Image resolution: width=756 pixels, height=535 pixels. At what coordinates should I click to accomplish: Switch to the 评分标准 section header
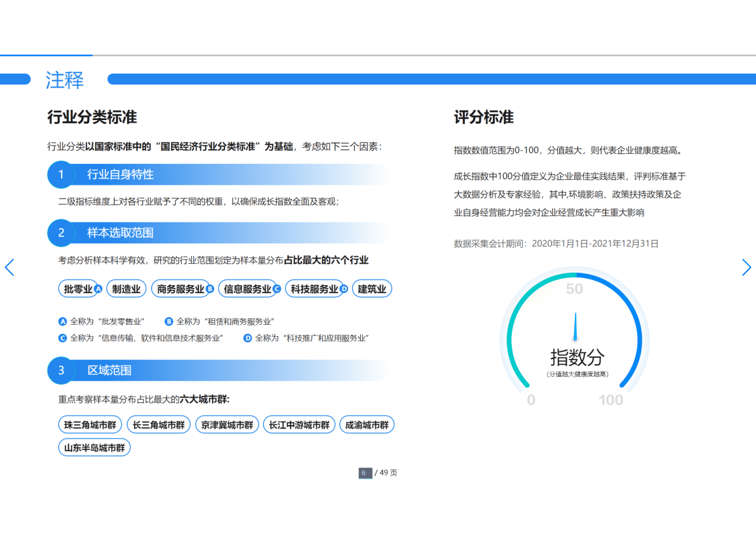484,118
